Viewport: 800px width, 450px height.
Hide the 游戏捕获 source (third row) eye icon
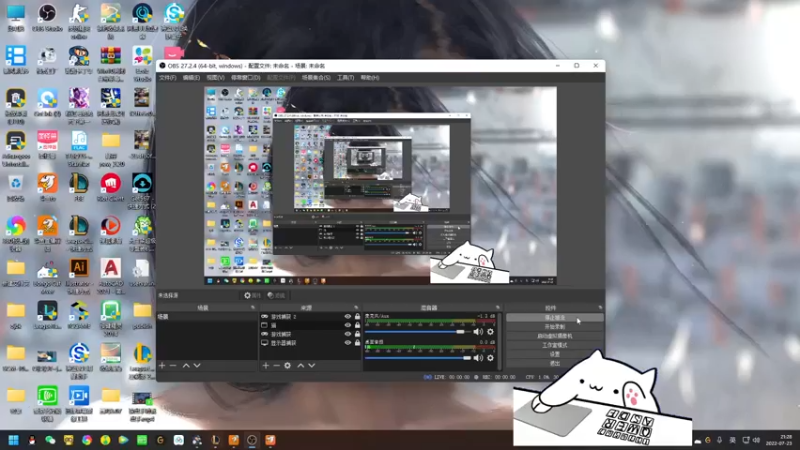[347, 334]
